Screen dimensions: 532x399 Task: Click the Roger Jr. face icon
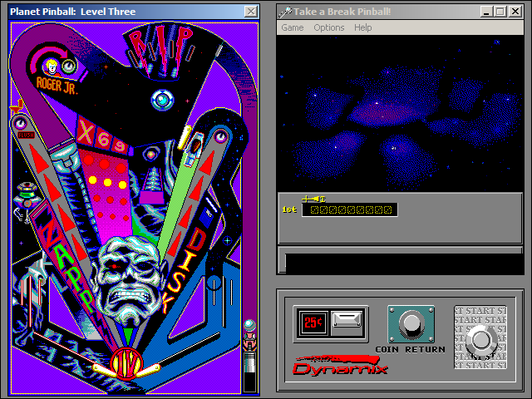click(53, 66)
